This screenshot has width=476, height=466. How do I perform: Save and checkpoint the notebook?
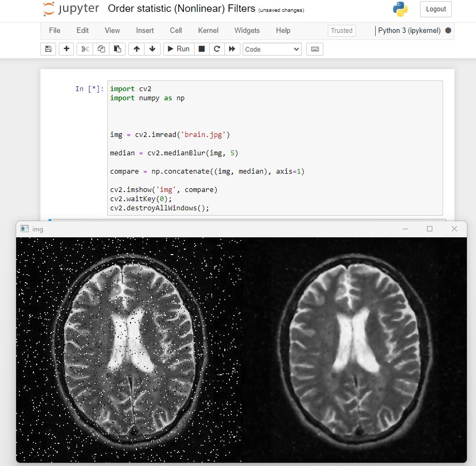(x=49, y=49)
